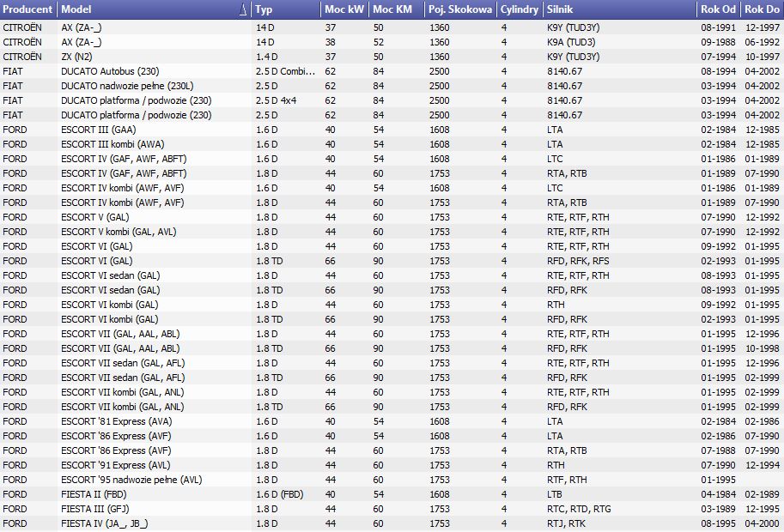This screenshot has height=532, width=784.
Task: Select ESCORT III kombi (AWA) row
Action: tap(392, 144)
